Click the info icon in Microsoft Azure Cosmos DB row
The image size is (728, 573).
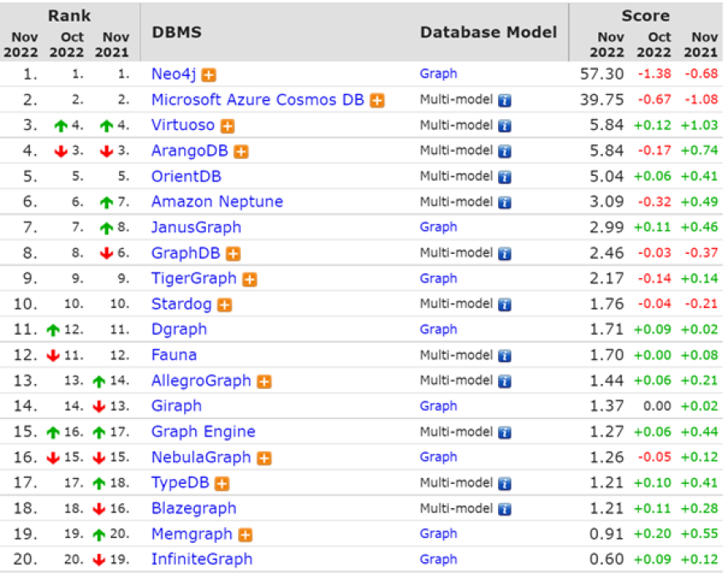tap(505, 100)
